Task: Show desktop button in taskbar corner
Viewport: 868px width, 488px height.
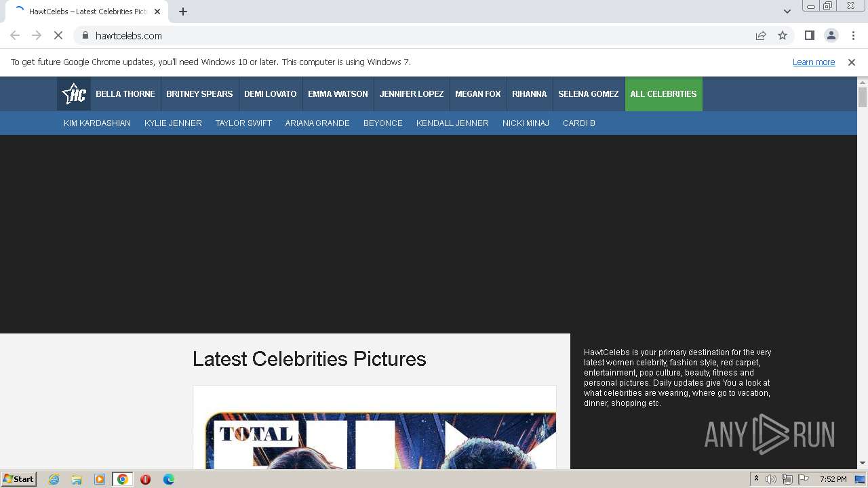Action: 860,479
